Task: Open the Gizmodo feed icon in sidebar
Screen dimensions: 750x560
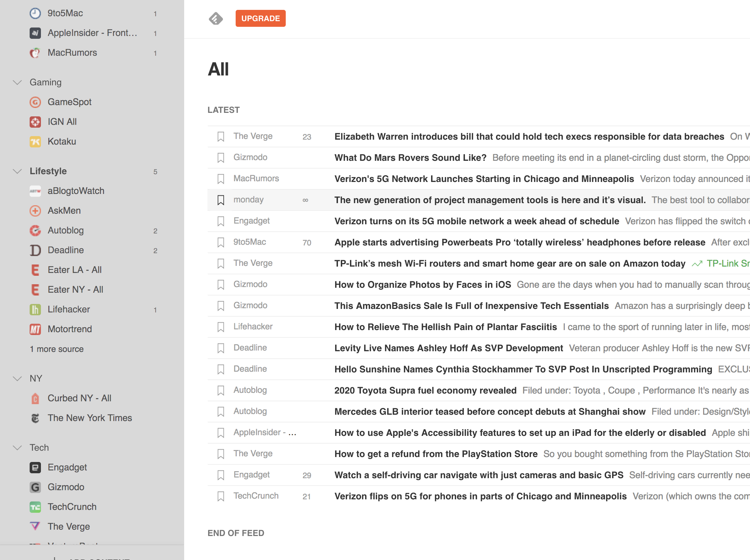Action: click(x=35, y=487)
